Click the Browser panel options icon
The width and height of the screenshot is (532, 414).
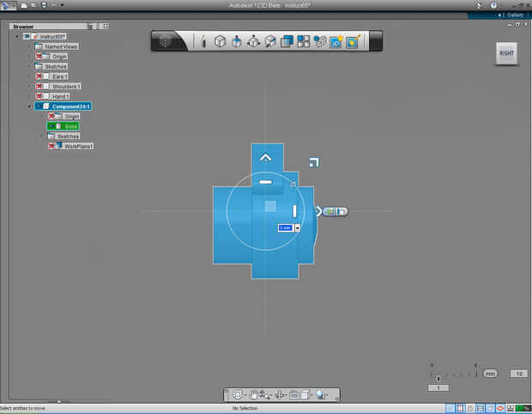click(x=90, y=26)
